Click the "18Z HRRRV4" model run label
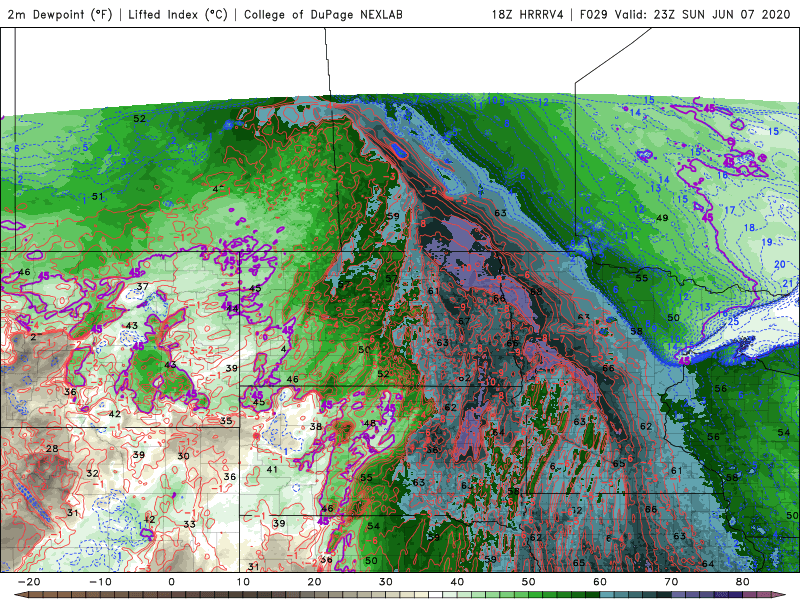 528,14
